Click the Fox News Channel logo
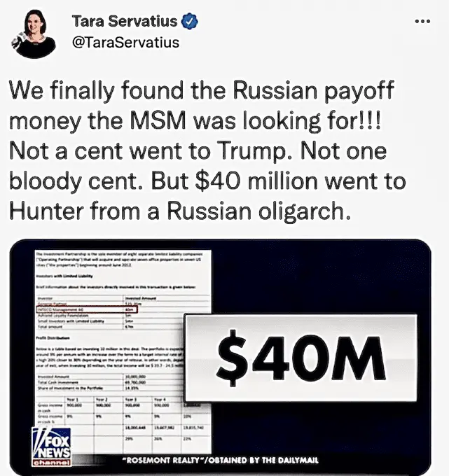Screen dimensions: 449x476 point(51,447)
